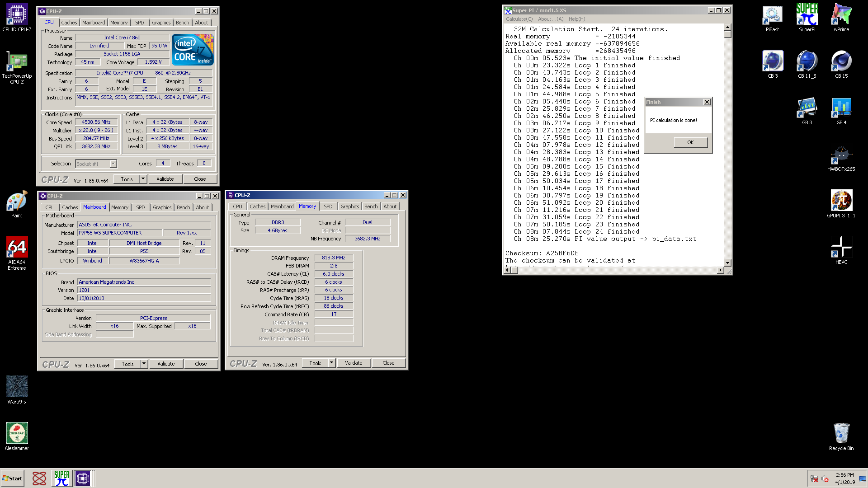
Task: Click the Intel Core i7 logo
Action: (193, 50)
